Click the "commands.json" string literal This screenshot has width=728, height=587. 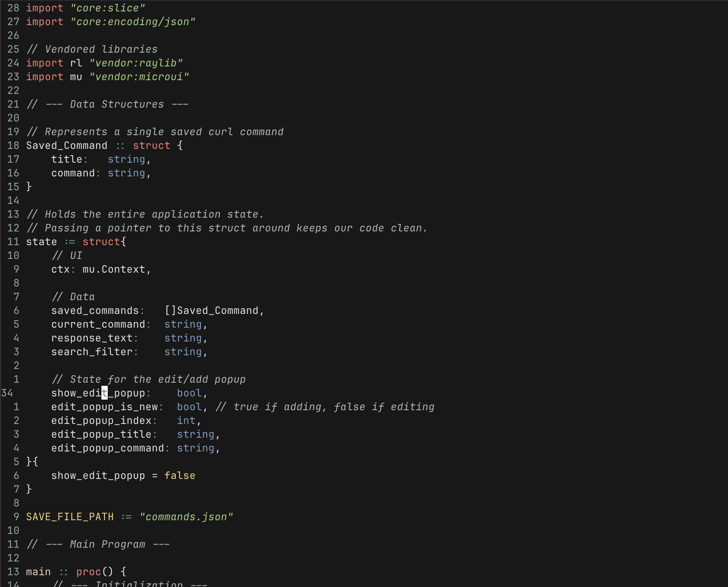[186, 517]
